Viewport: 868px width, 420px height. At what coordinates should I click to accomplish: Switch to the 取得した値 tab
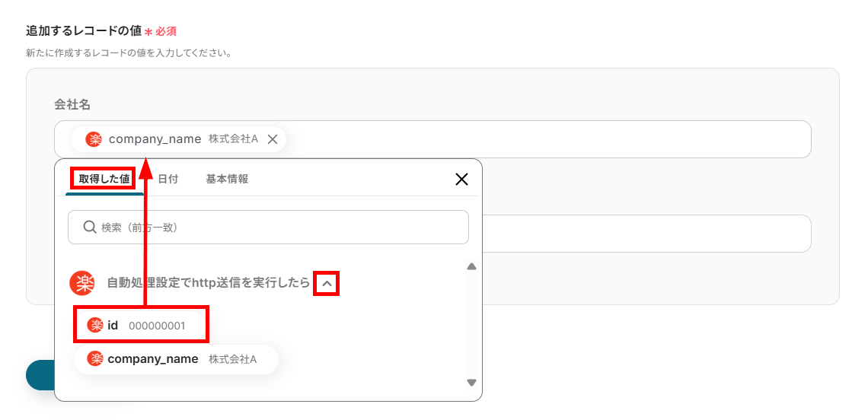coord(104,179)
